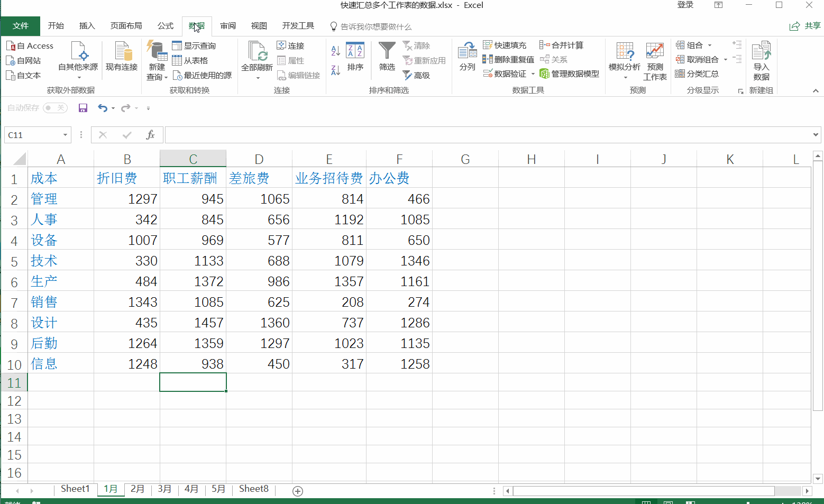Click the Share (共享) button
This screenshot has height=504, width=824.
(x=805, y=26)
